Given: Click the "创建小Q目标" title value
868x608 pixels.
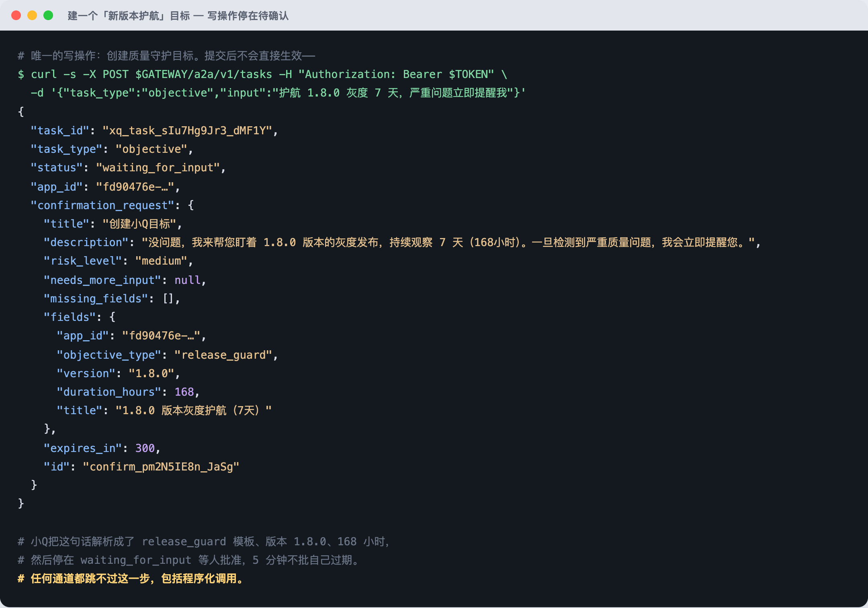Looking at the screenshot, I should point(139,224).
